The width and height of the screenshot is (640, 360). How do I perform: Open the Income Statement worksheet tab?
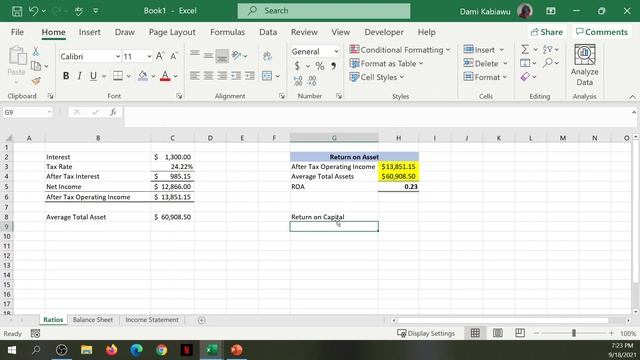(152, 320)
